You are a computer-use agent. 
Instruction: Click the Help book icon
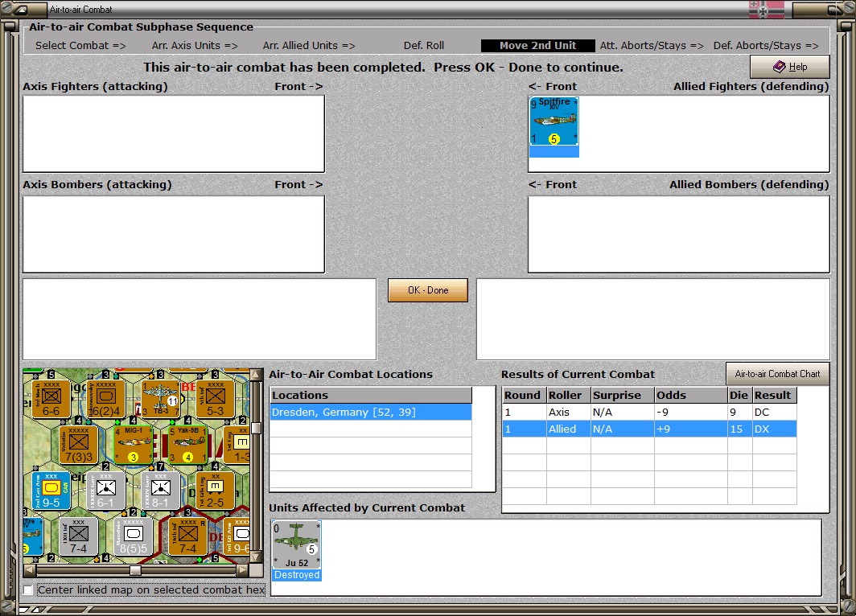click(x=779, y=67)
